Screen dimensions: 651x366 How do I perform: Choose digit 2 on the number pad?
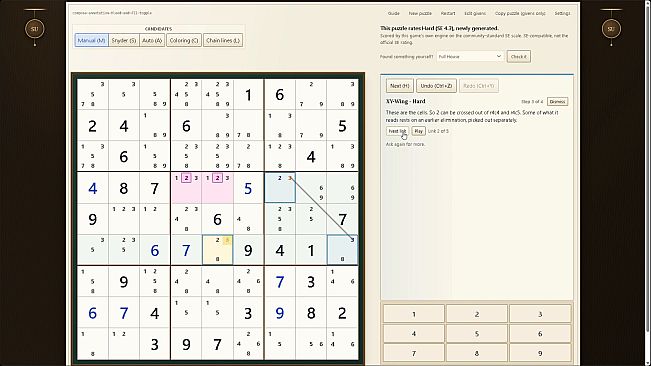477,314
